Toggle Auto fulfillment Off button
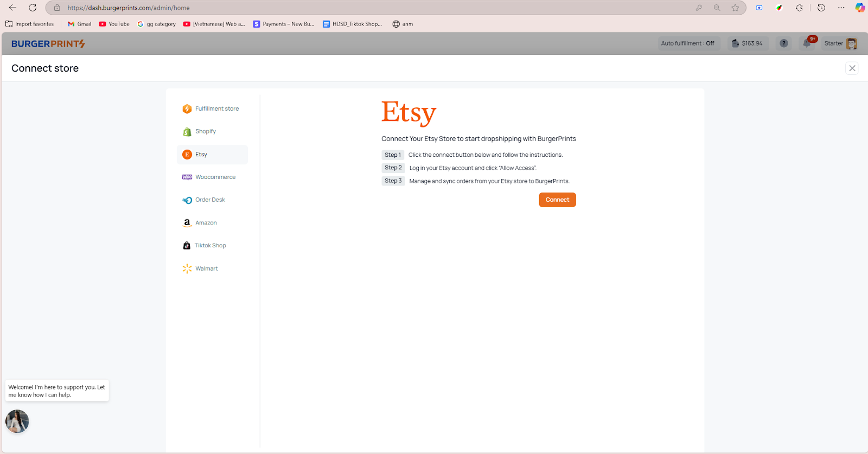The width and height of the screenshot is (868, 454). click(688, 43)
